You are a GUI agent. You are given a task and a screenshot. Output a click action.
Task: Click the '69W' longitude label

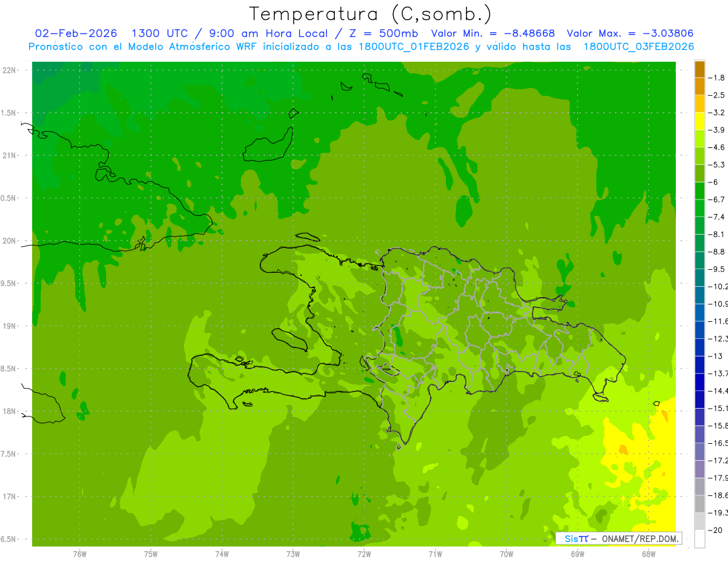(578, 554)
